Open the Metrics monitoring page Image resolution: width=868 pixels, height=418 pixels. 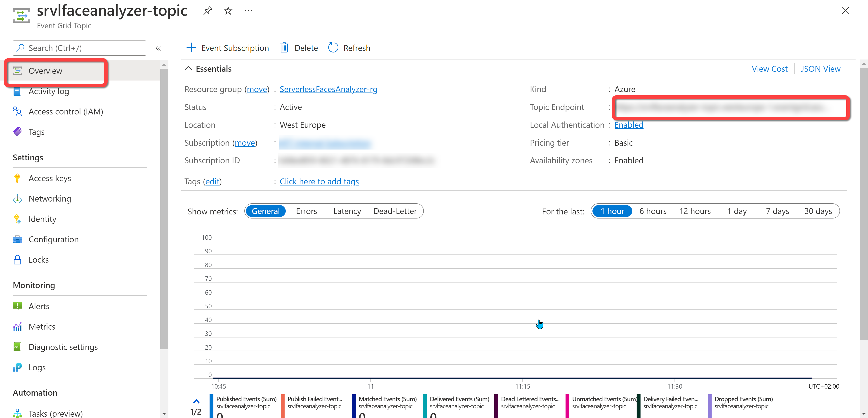pos(42,326)
